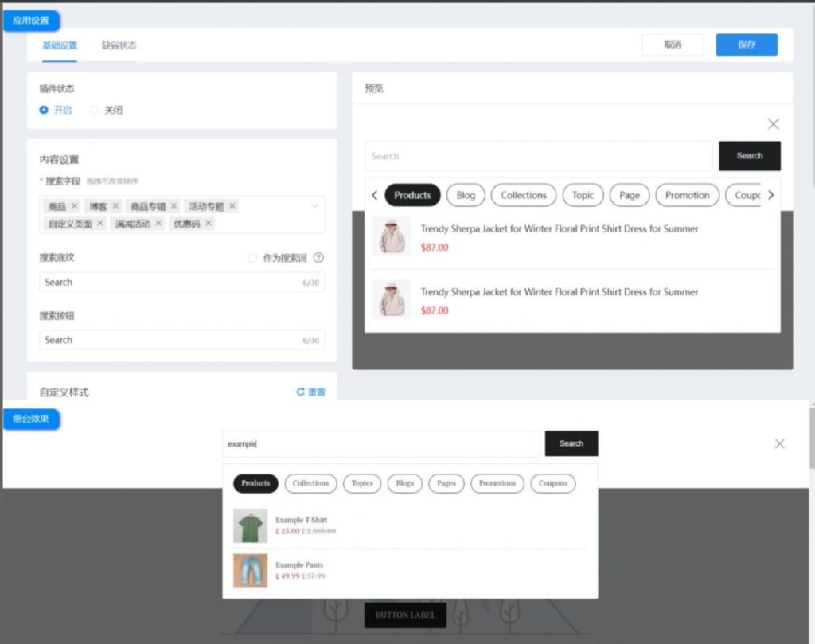Click the Trendy Sherpa Jacket product thumbnail
This screenshot has height=644, width=815.
click(390, 236)
